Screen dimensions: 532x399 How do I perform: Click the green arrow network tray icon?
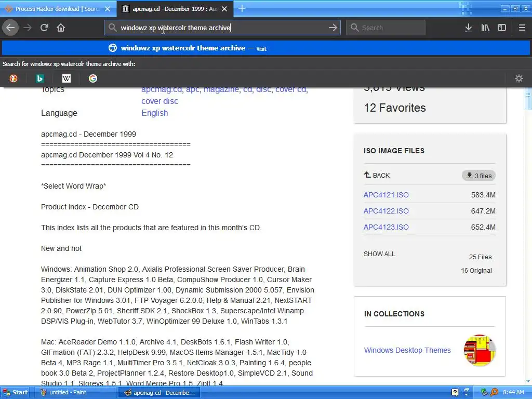pyautogui.click(x=485, y=393)
